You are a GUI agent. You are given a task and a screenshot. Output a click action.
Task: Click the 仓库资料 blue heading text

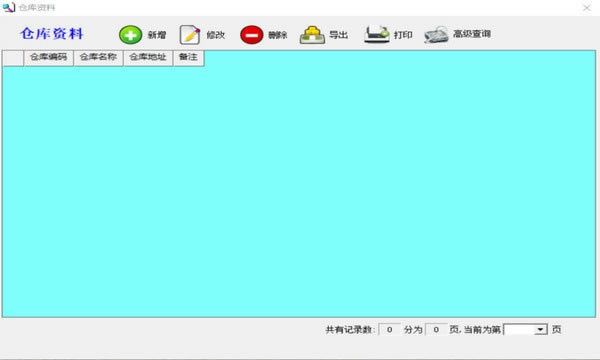click(x=52, y=34)
